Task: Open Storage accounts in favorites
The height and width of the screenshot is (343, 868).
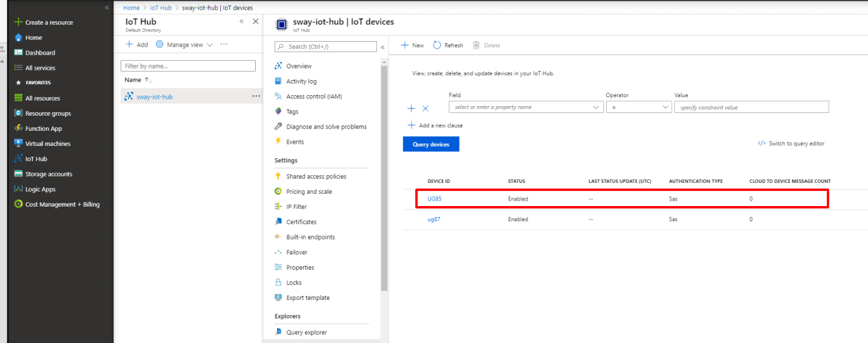Action: (x=49, y=174)
